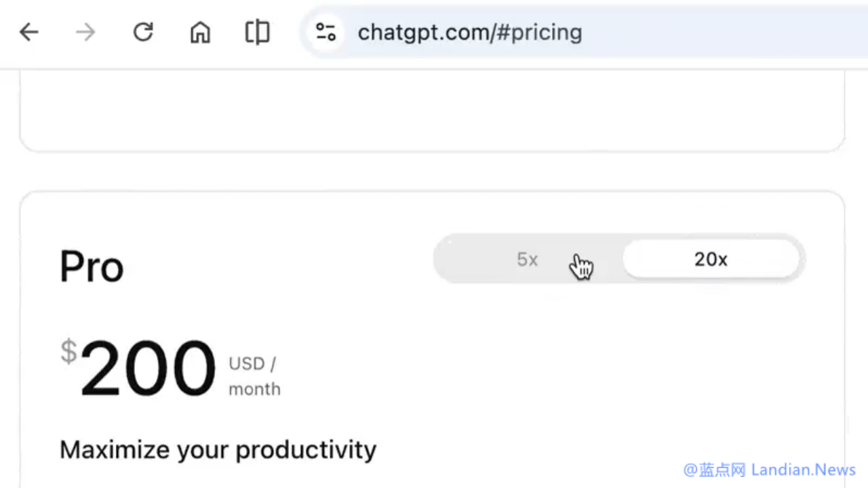
Task: Go back with the browser back arrow
Action: pyautogui.click(x=28, y=32)
